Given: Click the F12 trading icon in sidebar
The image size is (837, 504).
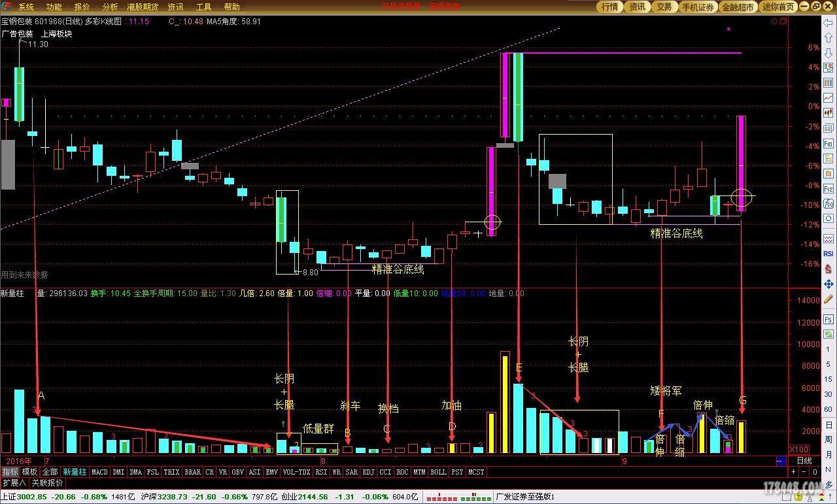Looking at the screenshot, I should click(828, 188).
